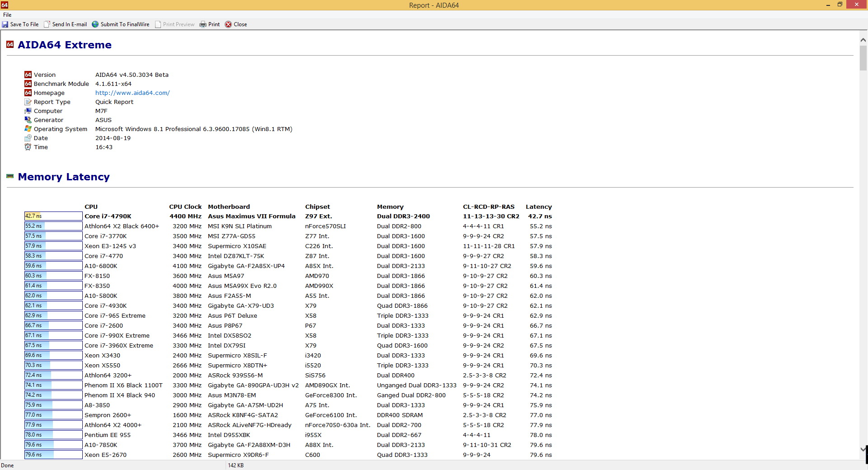The width and height of the screenshot is (868, 470).
Task: Click the Time clock icon
Action: pyautogui.click(x=28, y=147)
